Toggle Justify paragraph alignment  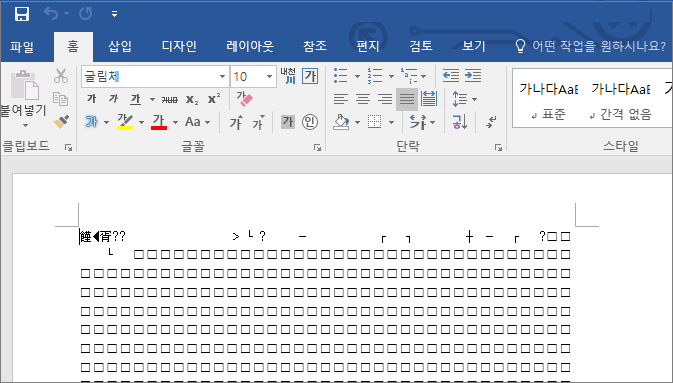(406, 100)
